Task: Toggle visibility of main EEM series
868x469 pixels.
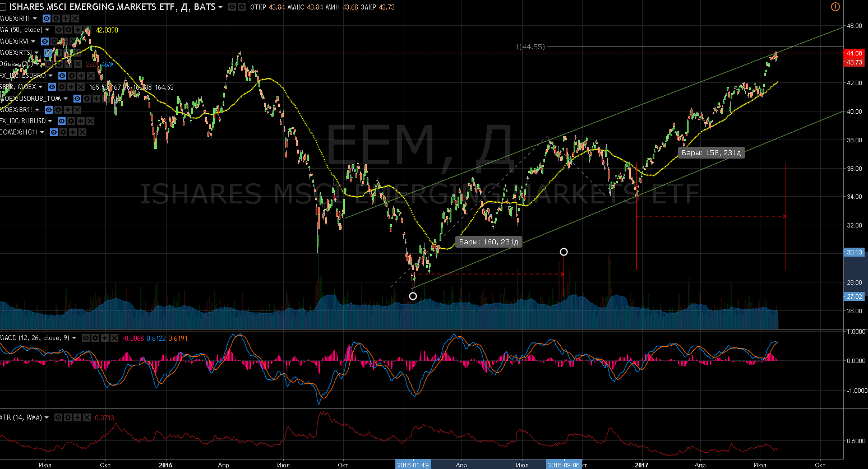Action: [232, 7]
